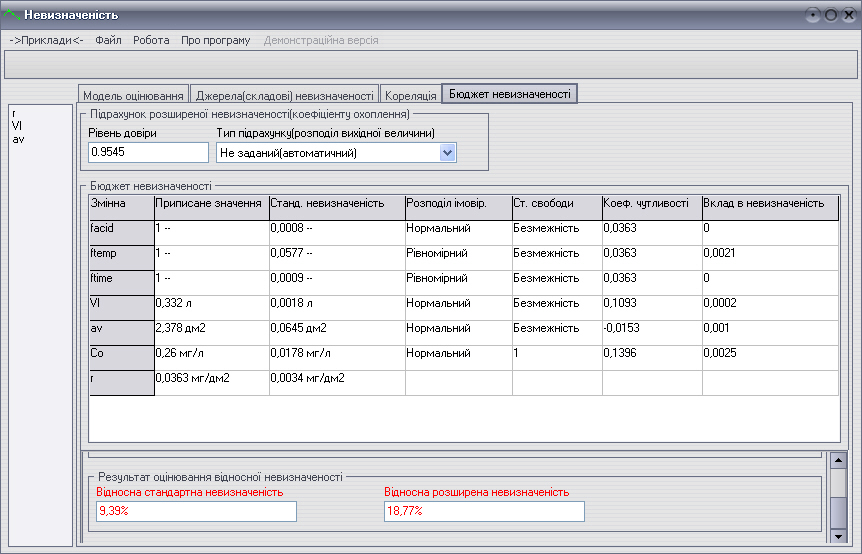Select the ftemp row header

tap(121, 257)
